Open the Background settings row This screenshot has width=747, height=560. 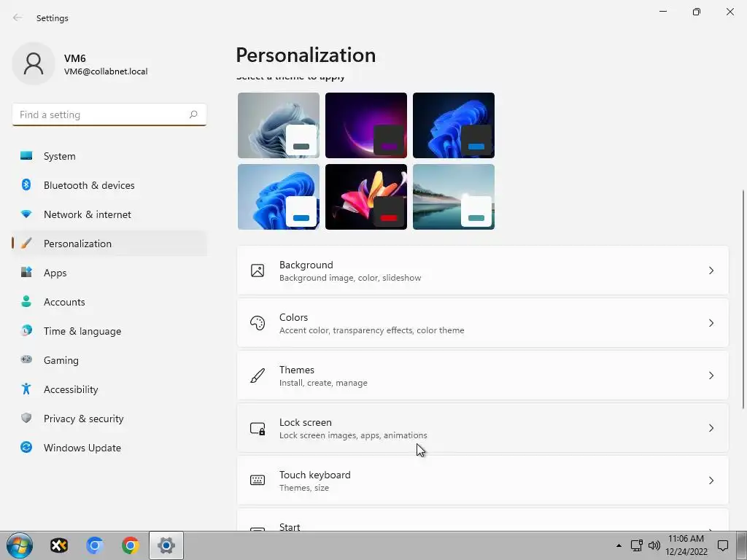pyautogui.click(x=483, y=271)
